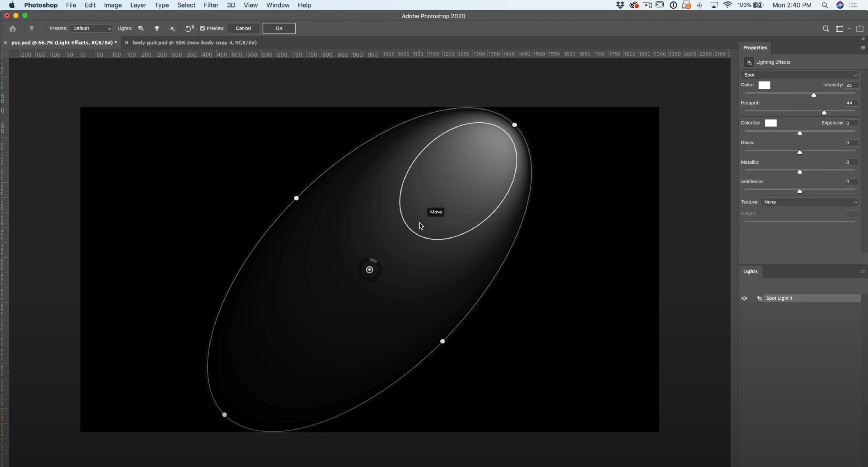
Task: Hide Spot Light 1 with eye icon
Action: pyautogui.click(x=744, y=298)
